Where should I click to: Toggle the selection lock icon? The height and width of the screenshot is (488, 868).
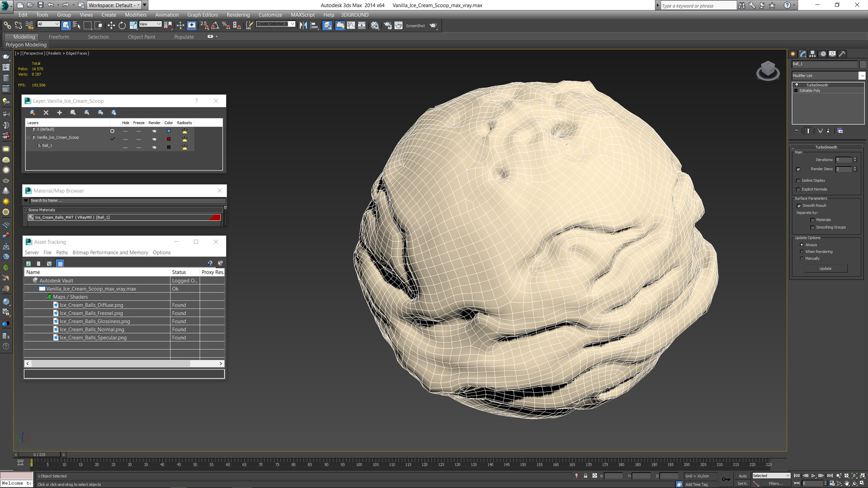(585, 476)
